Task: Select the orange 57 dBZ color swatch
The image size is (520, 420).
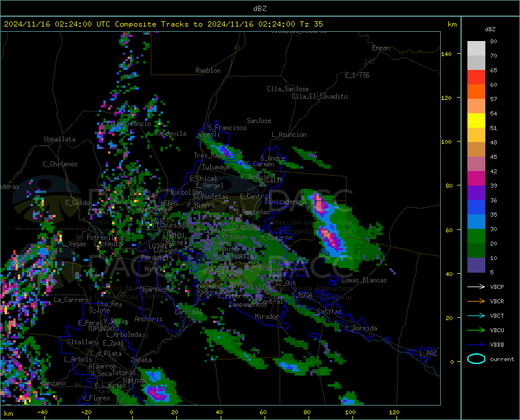Action: pos(476,92)
